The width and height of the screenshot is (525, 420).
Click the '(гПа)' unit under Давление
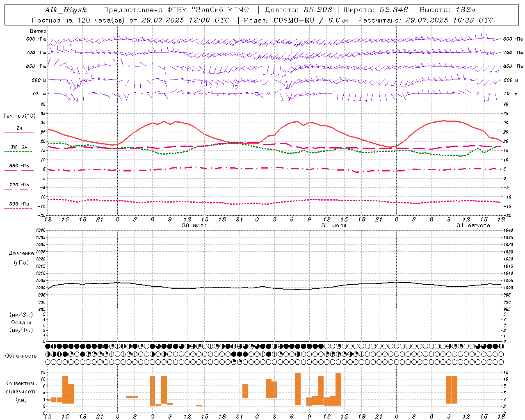pos(21,262)
